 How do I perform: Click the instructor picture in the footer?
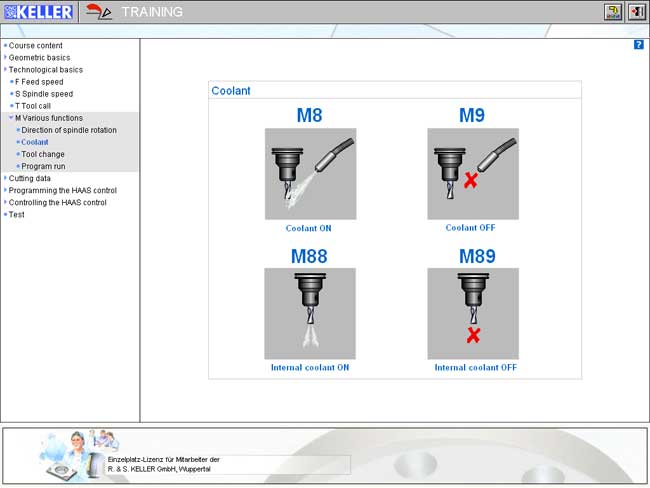click(79, 455)
